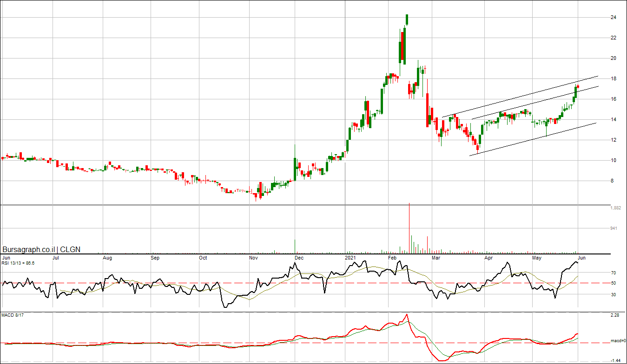This screenshot has width=627, height=364.
Task: Click the peak green candle near 24
Action: [x=407, y=19]
